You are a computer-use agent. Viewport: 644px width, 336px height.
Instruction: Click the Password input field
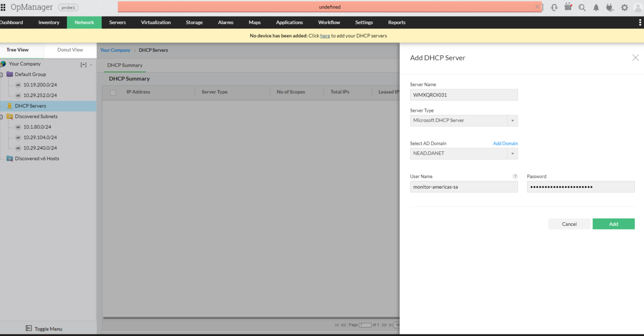[581, 187]
